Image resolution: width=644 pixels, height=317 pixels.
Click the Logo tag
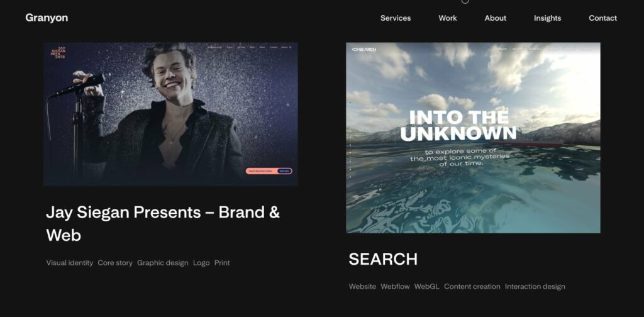point(201,263)
